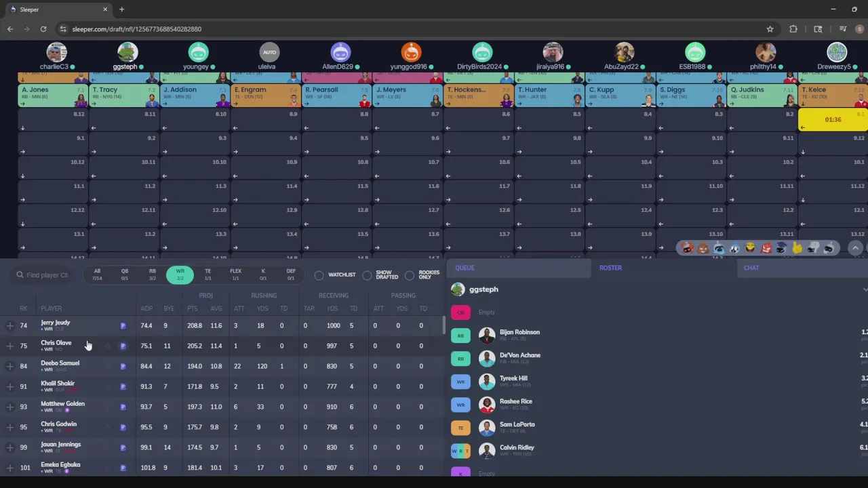
Task: Filter players by RB position
Action: tap(153, 274)
